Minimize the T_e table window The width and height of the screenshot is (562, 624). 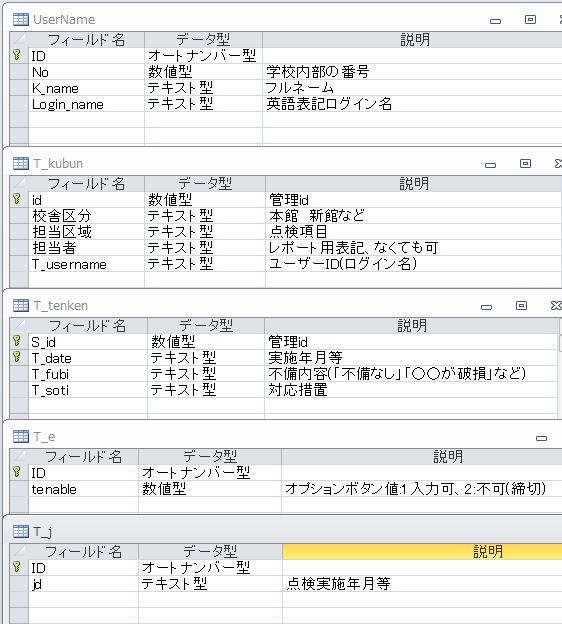pyautogui.click(x=541, y=438)
